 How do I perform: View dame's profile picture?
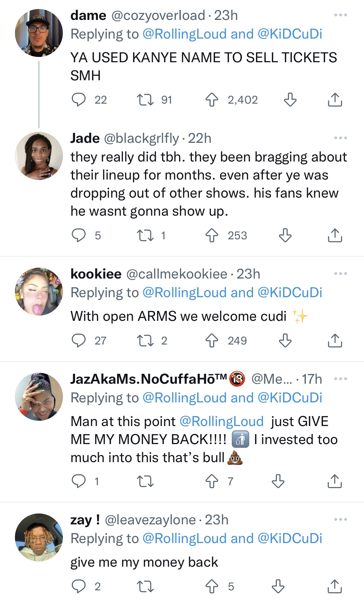click(x=39, y=33)
